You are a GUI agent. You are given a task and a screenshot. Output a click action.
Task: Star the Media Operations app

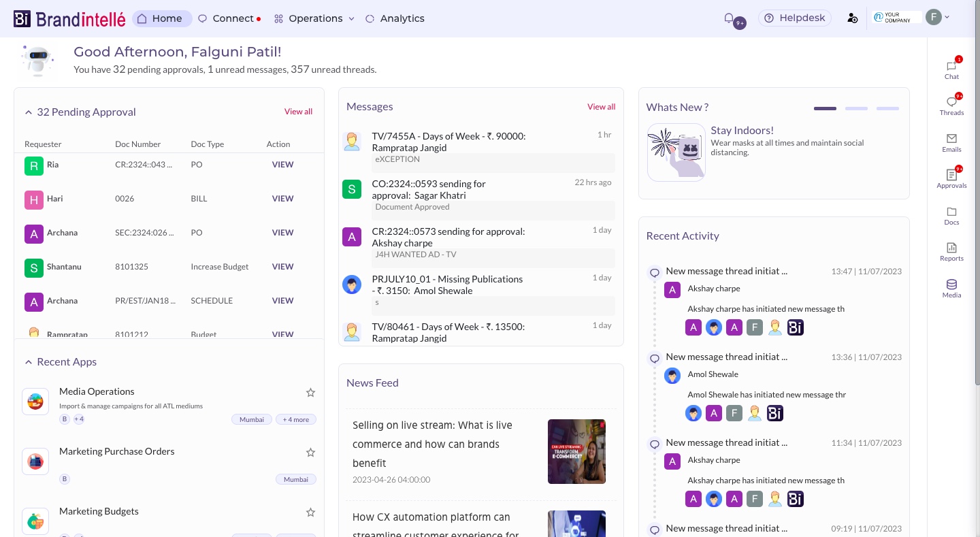click(310, 393)
